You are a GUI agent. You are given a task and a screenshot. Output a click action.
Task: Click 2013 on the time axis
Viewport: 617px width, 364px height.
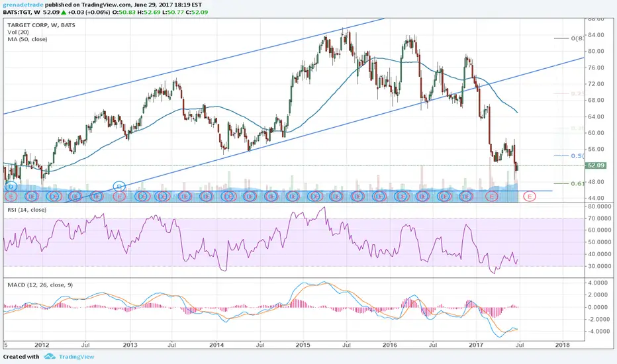coord(130,345)
